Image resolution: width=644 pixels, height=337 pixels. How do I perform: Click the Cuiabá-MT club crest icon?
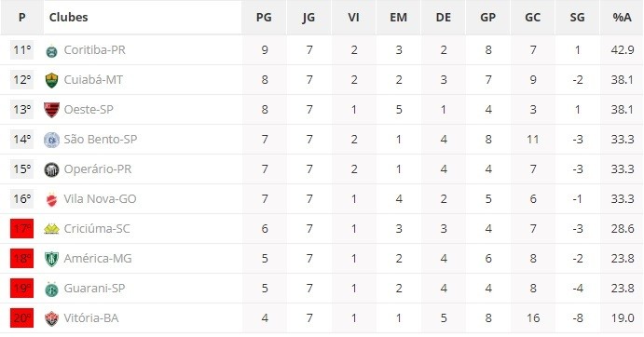51,80
